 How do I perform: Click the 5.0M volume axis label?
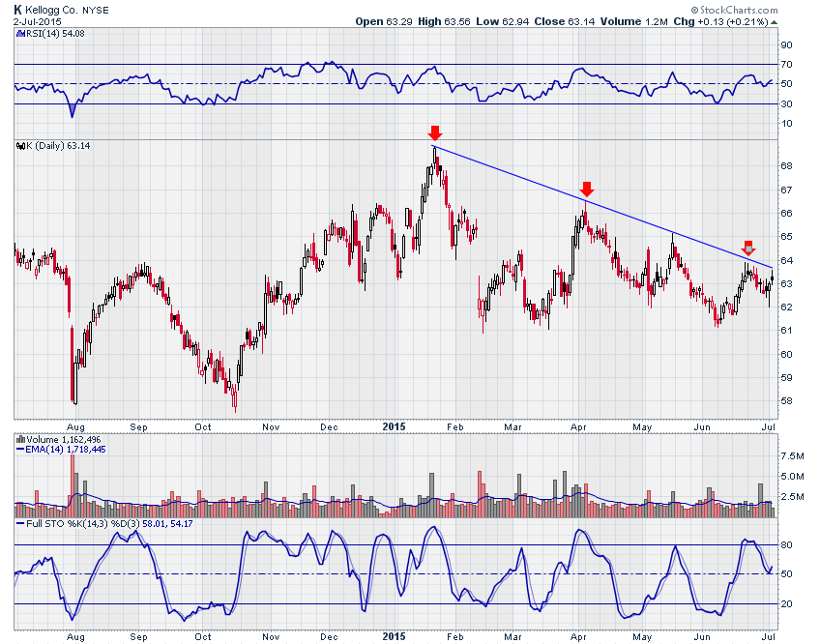pos(792,477)
